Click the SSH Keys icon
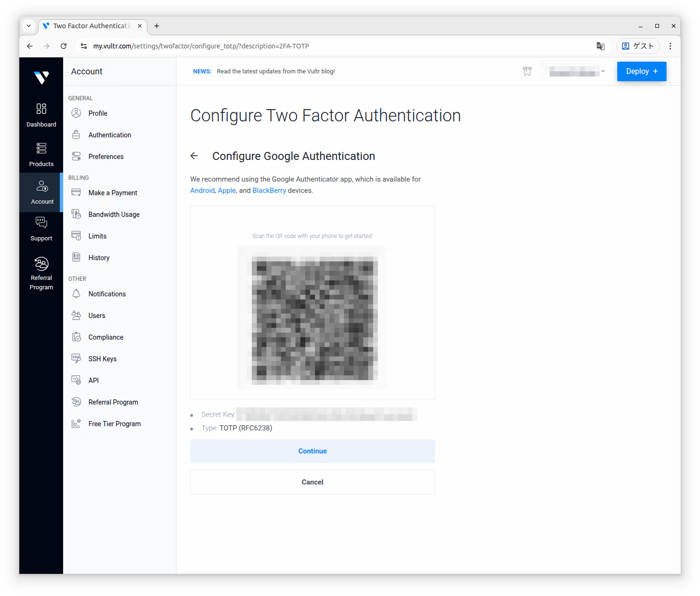Image resolution: width=700 pixels, height=596 pixels. [76, 359]
